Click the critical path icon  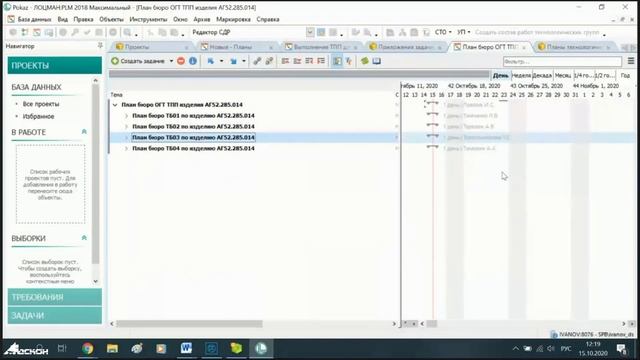pos(349,61)
